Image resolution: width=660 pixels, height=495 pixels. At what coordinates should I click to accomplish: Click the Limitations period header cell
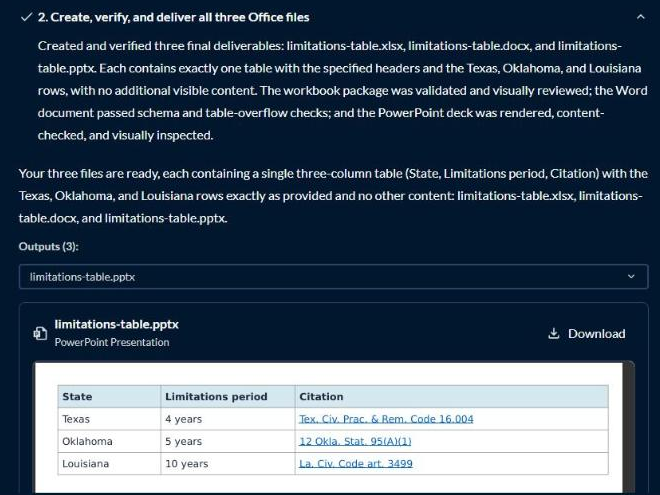(x=228, y=397)
